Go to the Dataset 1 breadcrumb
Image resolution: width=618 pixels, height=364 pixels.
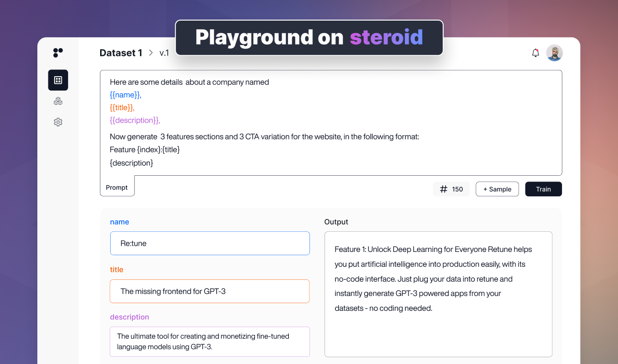click(121, 53)
